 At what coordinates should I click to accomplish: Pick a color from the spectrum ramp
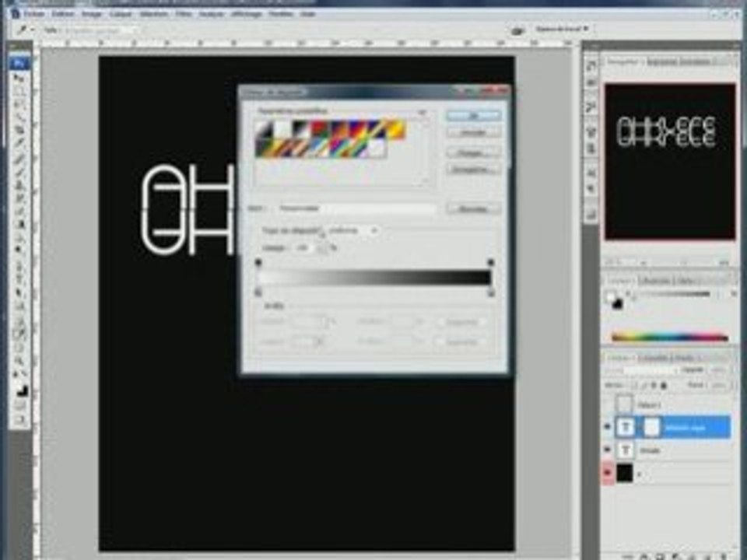tap(670, 337)
